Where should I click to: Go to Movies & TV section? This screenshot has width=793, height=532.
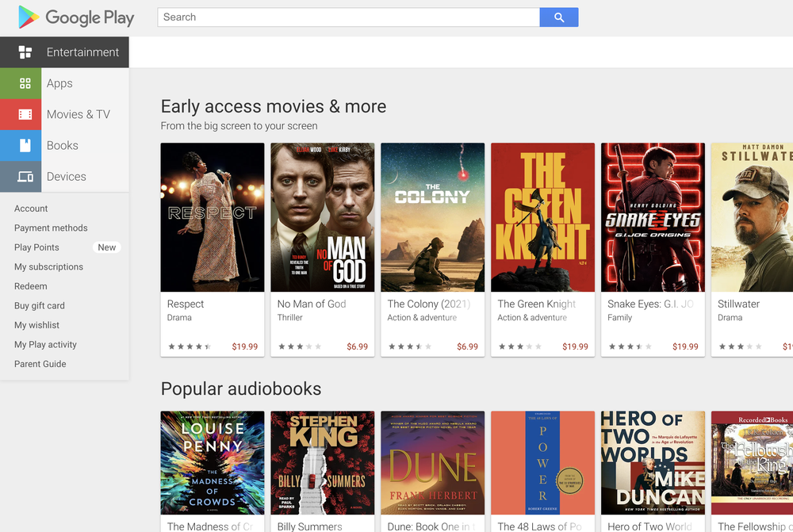coord(64,114)
